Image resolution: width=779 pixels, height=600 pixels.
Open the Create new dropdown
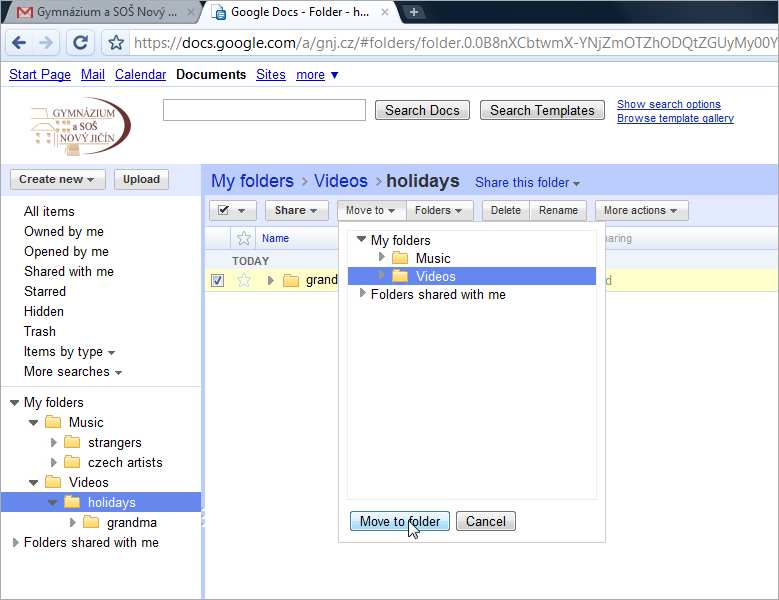58,179
